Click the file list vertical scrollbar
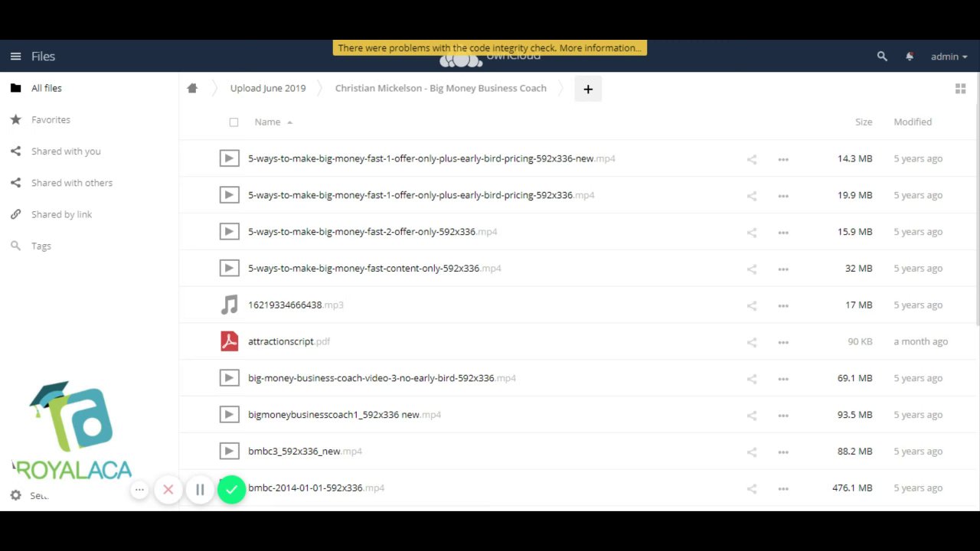This screenshot has height=551, width=980. click(x=978, y=199)
